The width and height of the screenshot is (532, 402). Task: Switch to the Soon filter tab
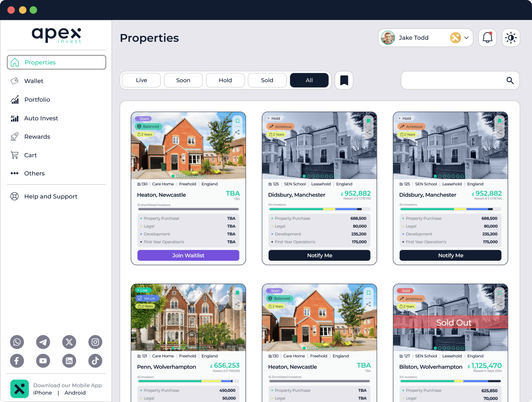click(x=183, y=80)
